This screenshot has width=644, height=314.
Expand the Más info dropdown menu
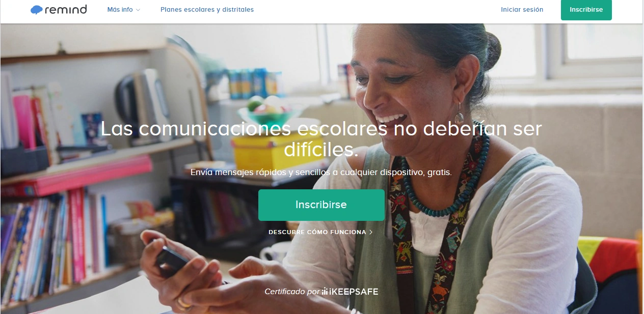124,10
